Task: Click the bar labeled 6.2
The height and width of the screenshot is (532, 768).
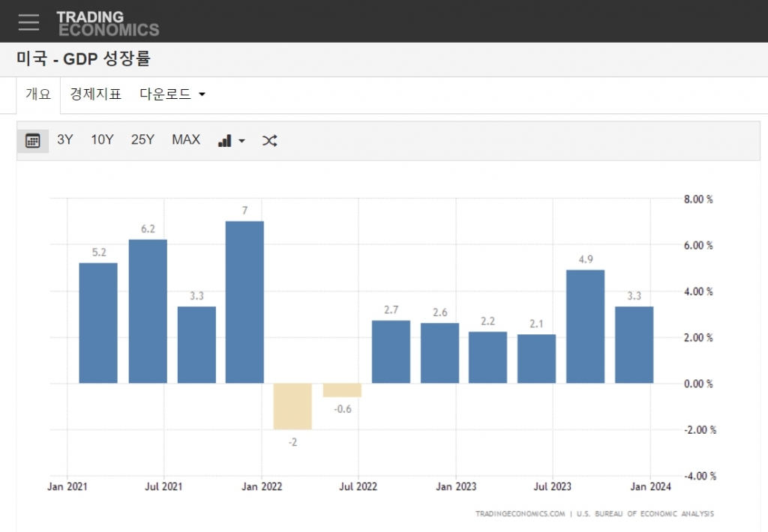Action: [x=148, y=311]
